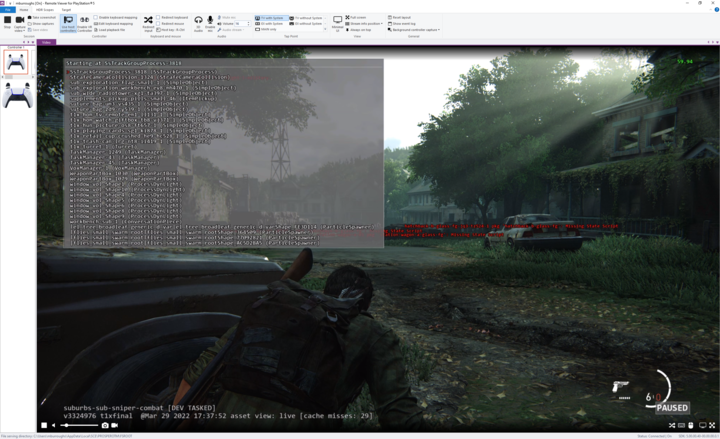The image size is (720, 439).
Task: Check Redirect mouse option
Action: tap(170, 23)
